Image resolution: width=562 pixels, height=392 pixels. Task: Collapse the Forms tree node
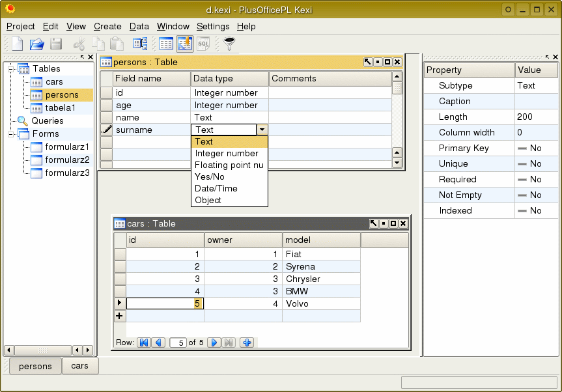(11, 134)
